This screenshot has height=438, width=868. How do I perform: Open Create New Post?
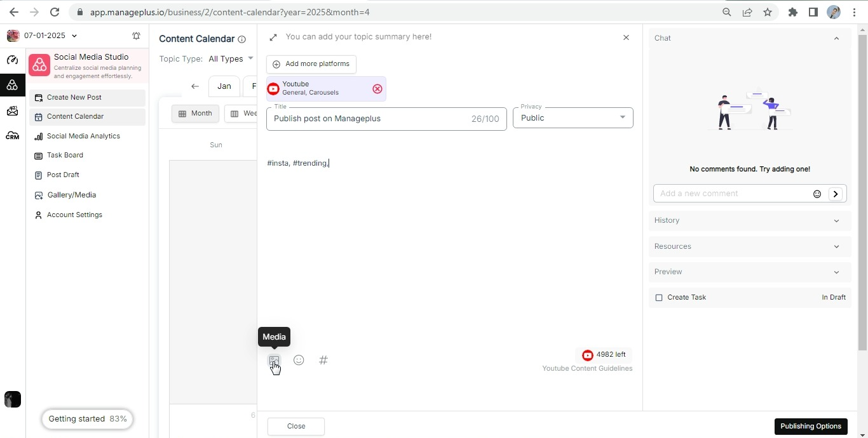pyautogui.click(x=87, y=98)
